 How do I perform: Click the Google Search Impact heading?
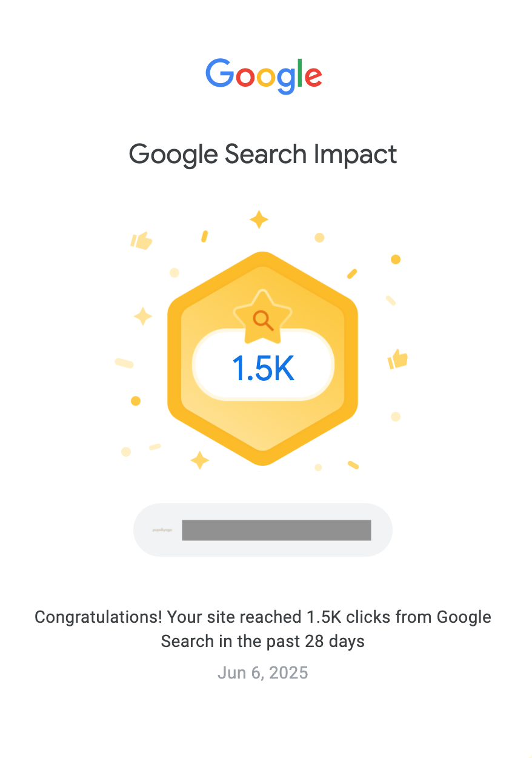263,154
